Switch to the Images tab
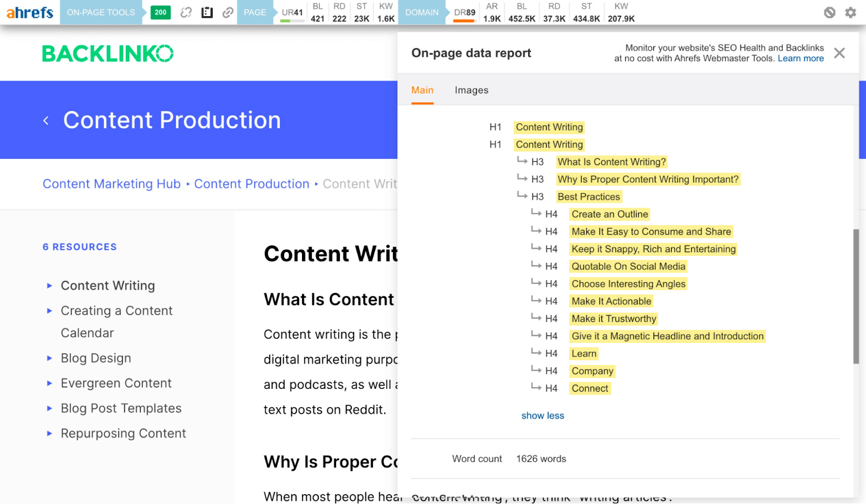This screenshot has height=504, width=866. tap(471, 90)
